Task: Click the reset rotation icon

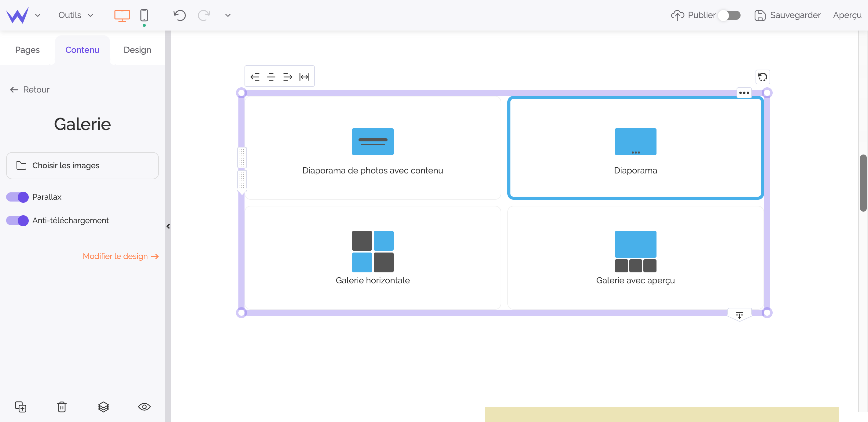Action: (763, 77)
